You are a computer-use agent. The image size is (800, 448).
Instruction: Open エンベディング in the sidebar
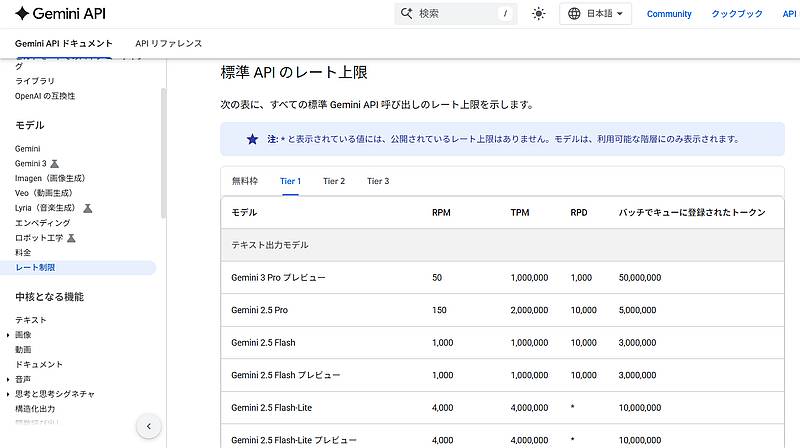43,223
